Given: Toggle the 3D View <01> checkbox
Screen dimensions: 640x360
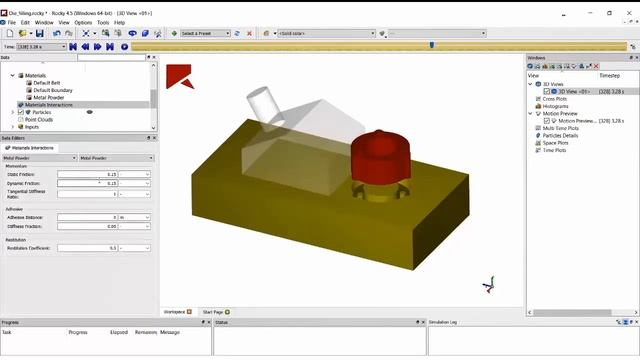Looking at the screenshot, I should point(547,91).
